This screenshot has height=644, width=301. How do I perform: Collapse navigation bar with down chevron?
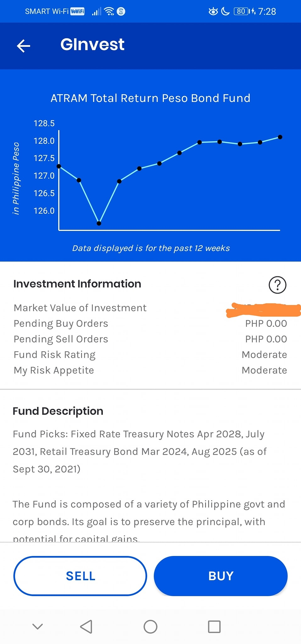pyautogui.click(x=37, y=626)
